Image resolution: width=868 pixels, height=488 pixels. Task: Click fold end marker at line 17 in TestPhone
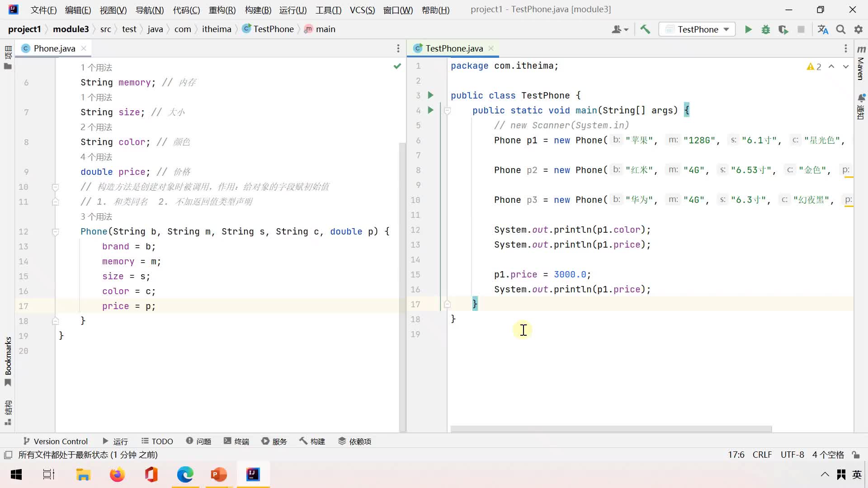[447, 305]
